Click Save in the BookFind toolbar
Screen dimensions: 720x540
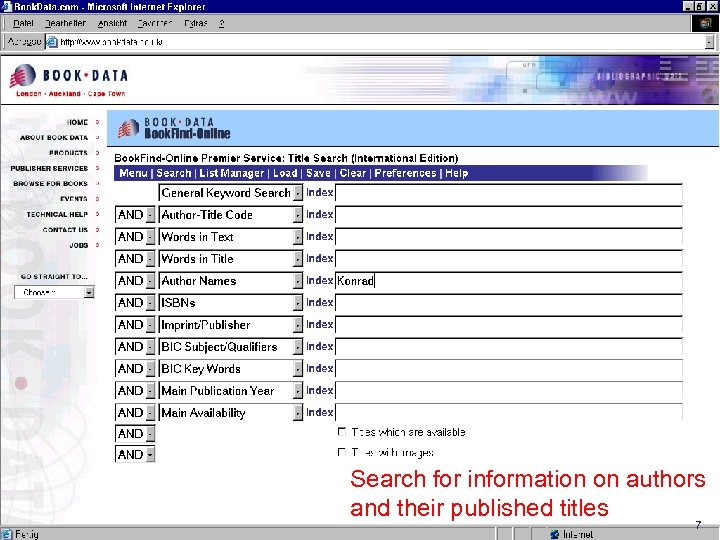click(319, 173)
